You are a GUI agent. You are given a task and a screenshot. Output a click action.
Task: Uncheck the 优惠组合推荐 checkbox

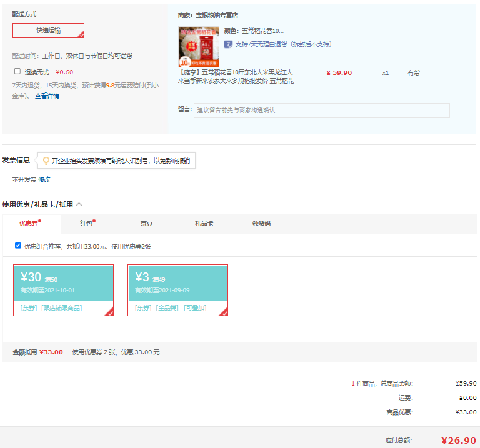pos(18,246)
